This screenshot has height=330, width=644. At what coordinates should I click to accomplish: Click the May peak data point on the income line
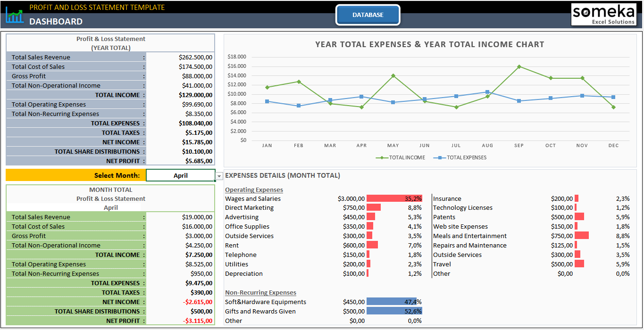point(393,74)
